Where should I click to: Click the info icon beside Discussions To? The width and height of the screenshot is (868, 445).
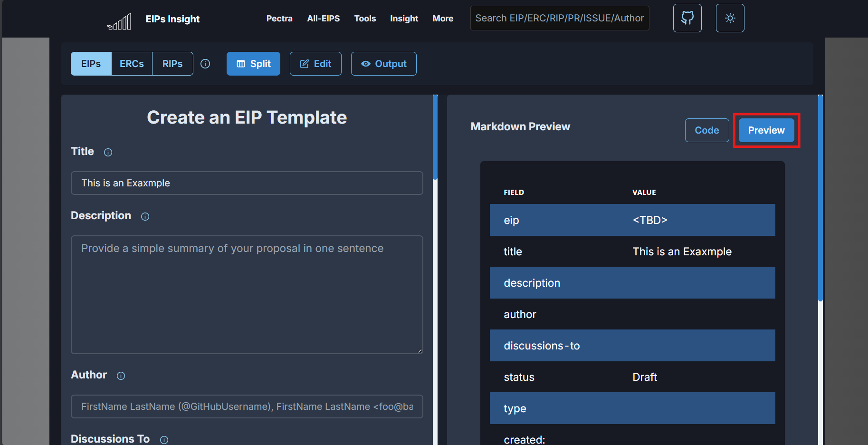tap(164, 440)
